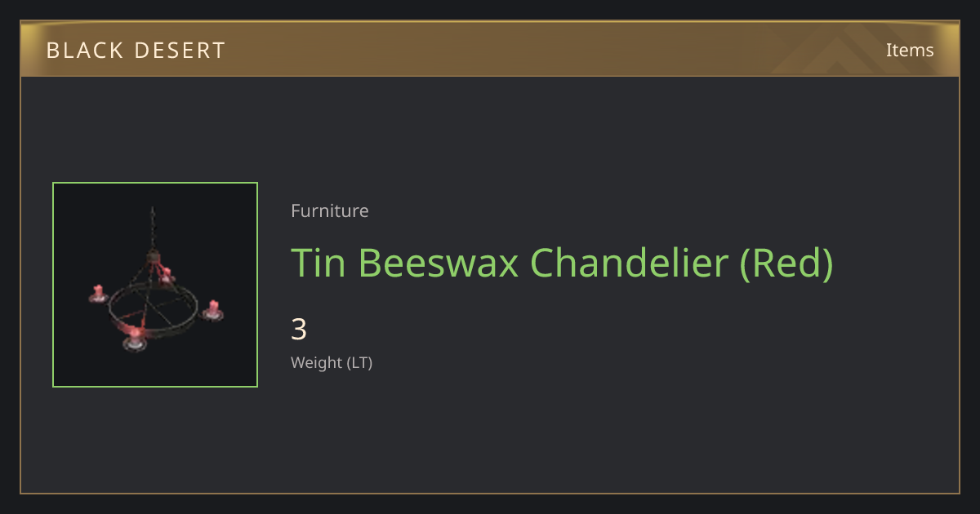The width and height of the screenshot is (980, 514).
Task: Click the BLACK DESERT header title
Action: point(136,51)
